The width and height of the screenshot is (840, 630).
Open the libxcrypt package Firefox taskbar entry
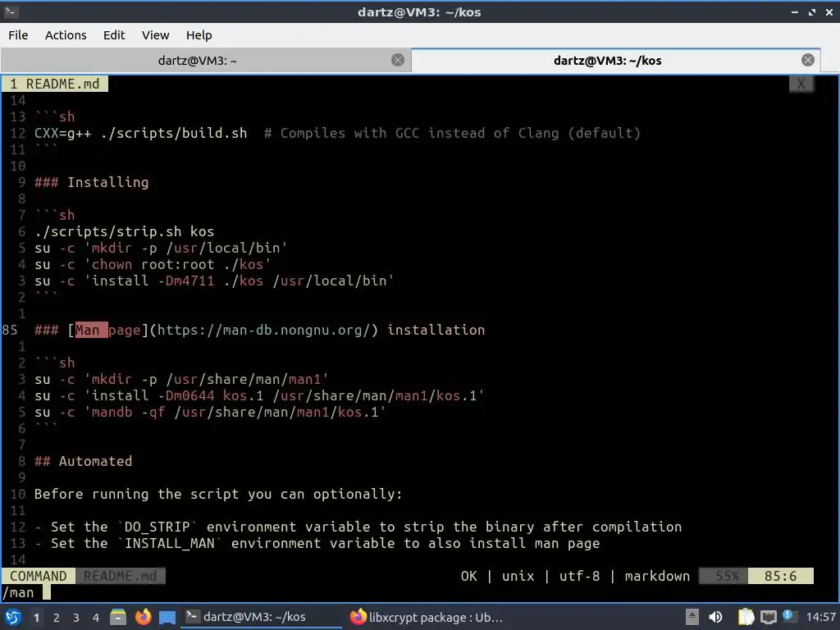tap(426, 617)
